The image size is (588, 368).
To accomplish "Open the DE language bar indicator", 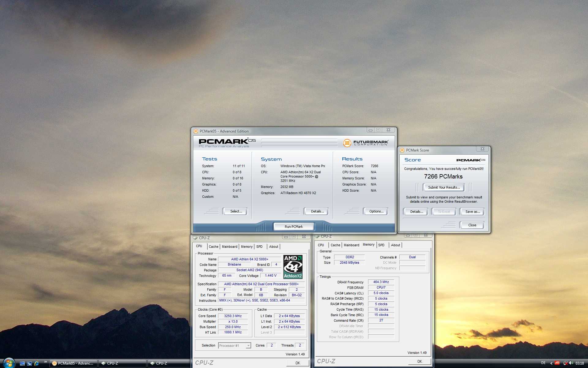I will [543, 363].
